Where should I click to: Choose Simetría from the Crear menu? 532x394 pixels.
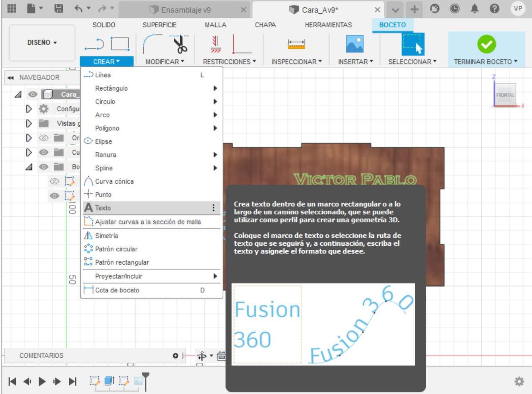coord(152,236)
